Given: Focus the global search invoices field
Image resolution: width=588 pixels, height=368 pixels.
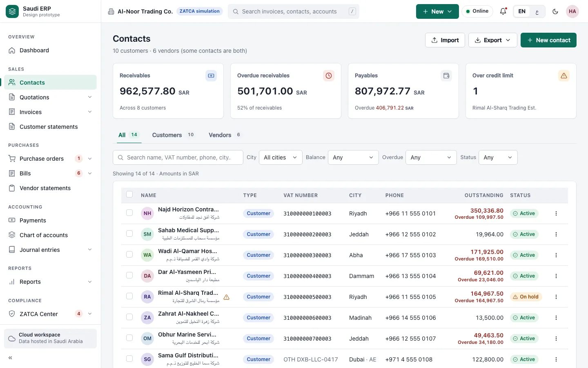Looking at the screenshot, I should click(294, 11).
